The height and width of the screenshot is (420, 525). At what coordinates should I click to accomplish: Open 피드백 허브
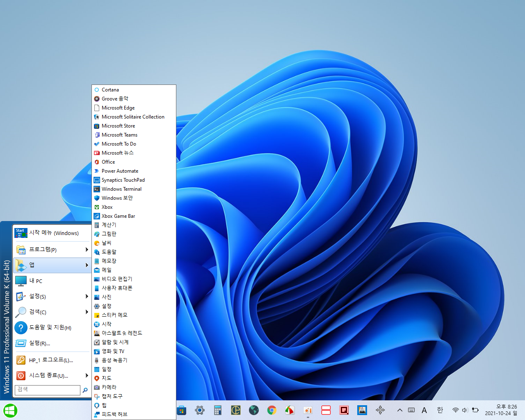[x=134, y=415]
